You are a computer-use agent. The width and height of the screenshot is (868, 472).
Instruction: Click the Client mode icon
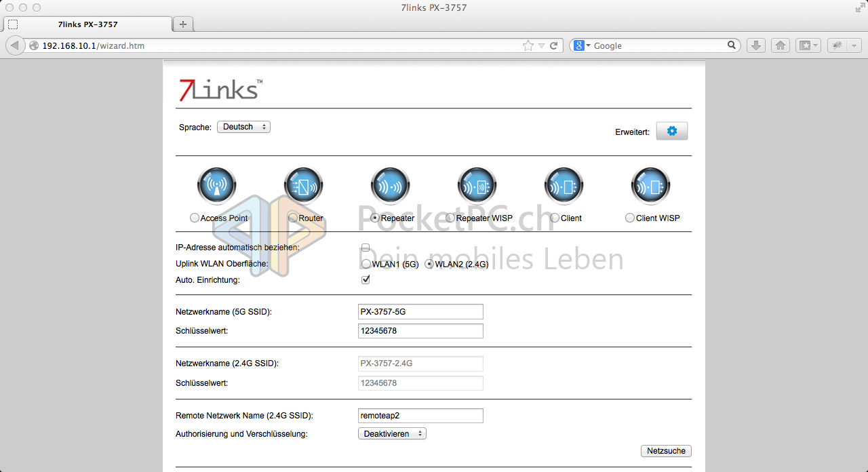click(x=564, y=185)
